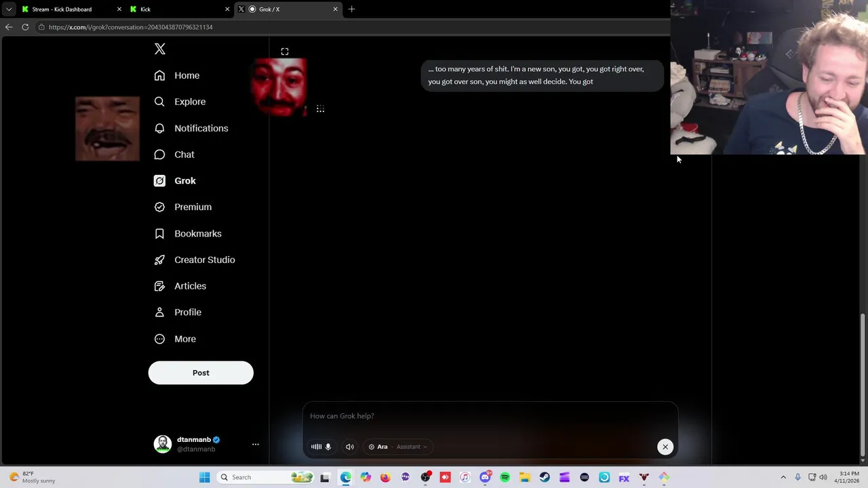868x488 pixels.
Task: Close the Stream - Kick Dashboard tab
Action: click(x=119, y=9)
